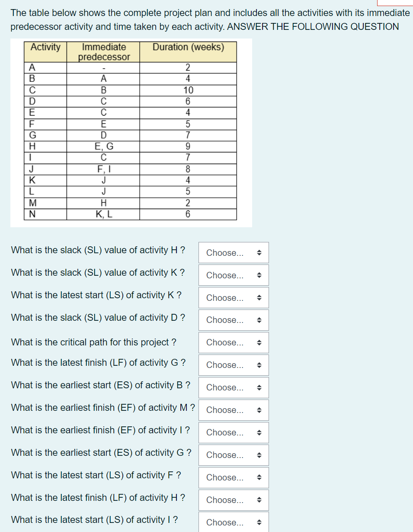The width and height of the screenshot is (413, 532).
Task: Open the latest start dropdown for activity I
Action: pos(234,522)
